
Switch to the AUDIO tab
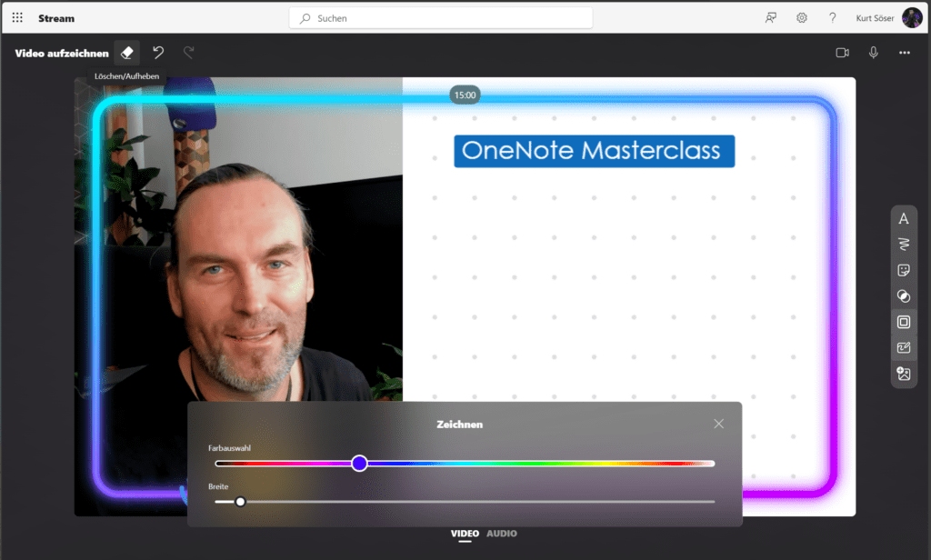pos(502,534)
